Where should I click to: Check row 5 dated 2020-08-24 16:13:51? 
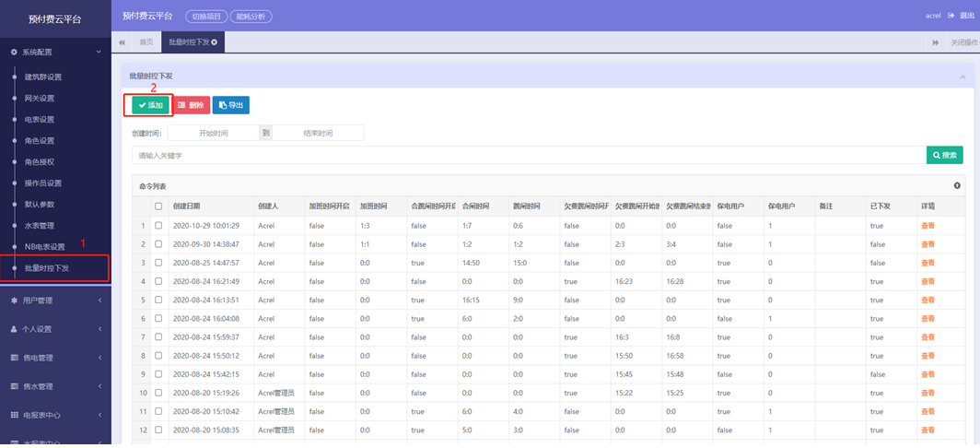point(158,300)
